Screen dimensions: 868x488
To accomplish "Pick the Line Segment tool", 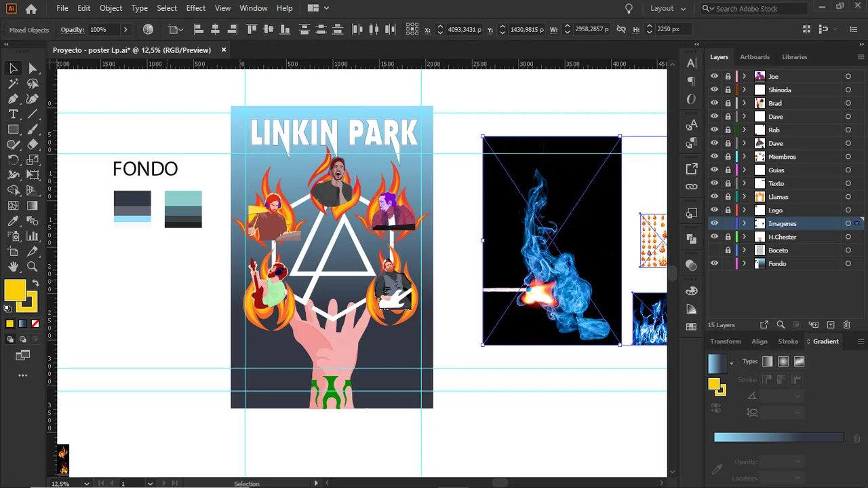I will [x=33, y=114].
